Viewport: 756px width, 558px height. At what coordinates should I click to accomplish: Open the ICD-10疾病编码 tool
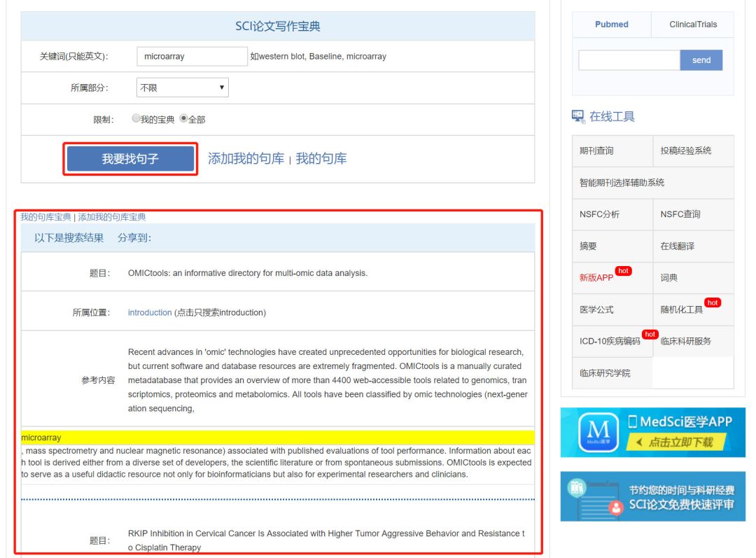click(x=610, y=342)
